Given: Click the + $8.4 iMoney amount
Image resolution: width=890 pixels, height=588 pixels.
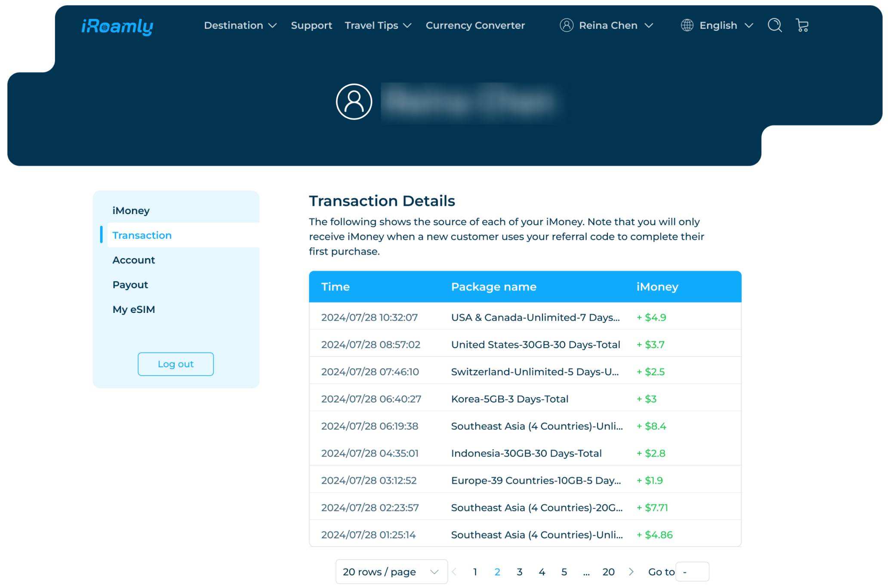Looking at the screenshot, I should click(x=651, y=426).
